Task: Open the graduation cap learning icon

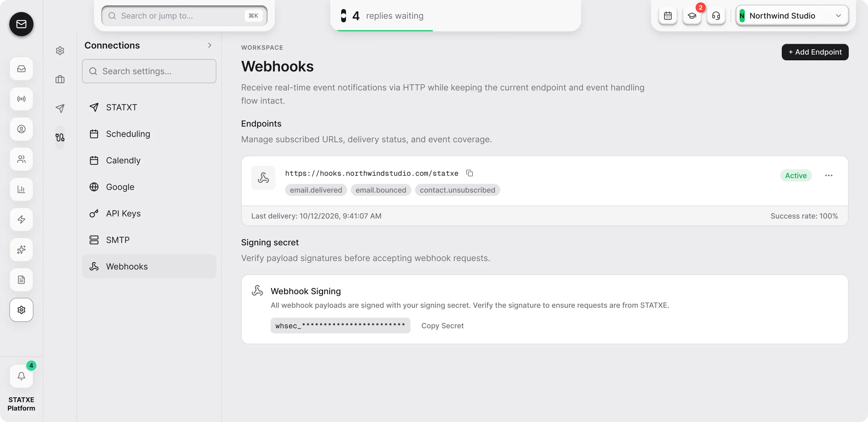Action: [692, 16]
